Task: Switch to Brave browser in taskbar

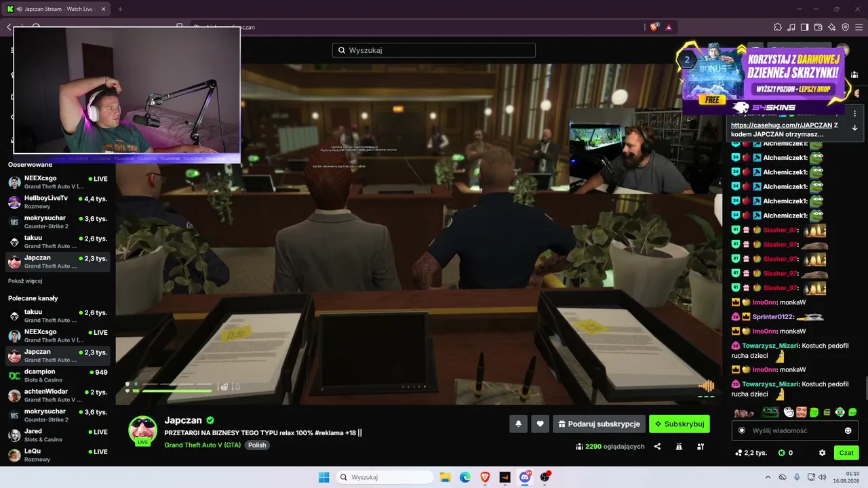Action: pos(485,477)
